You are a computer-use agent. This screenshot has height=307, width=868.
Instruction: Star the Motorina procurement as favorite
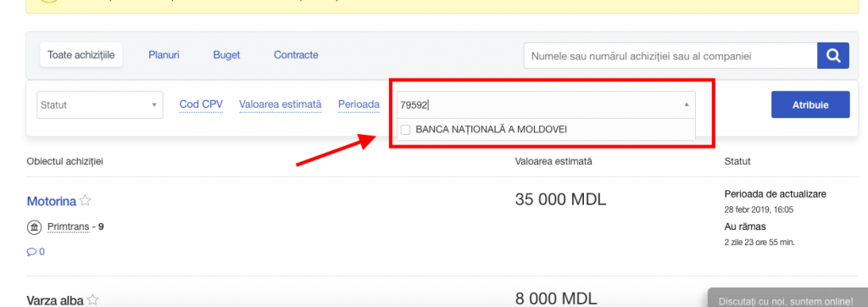coord(85,201)
